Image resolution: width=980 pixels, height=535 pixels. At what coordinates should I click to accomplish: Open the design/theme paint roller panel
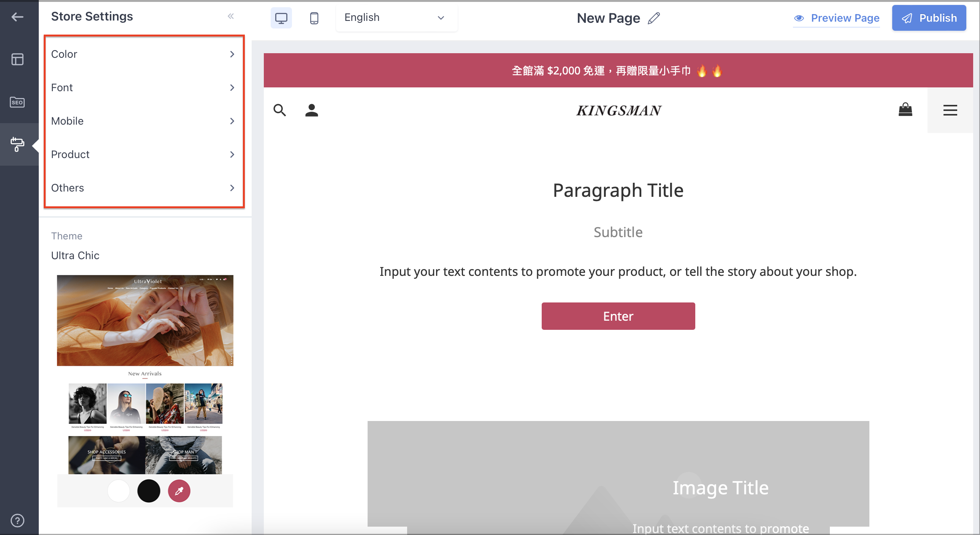pyautogui.click(x=17, y=144)
